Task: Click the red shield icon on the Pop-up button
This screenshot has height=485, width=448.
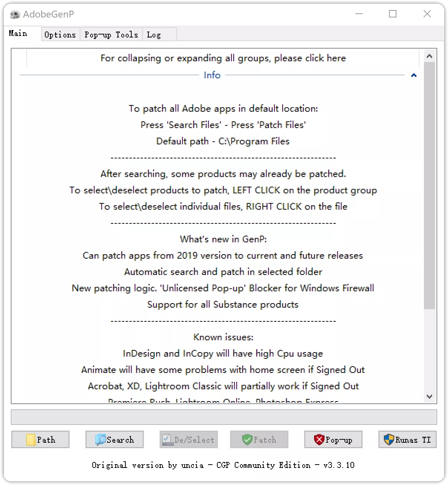Action: pos(319,440)
